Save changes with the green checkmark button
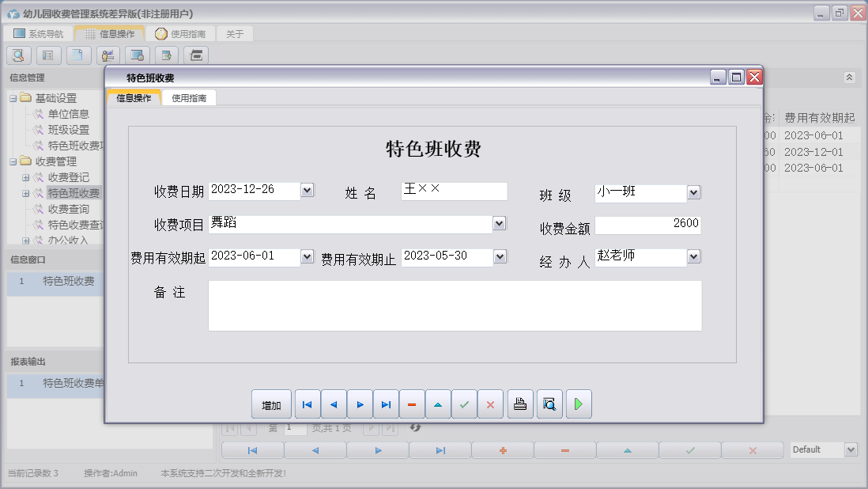 pos(464,404)
